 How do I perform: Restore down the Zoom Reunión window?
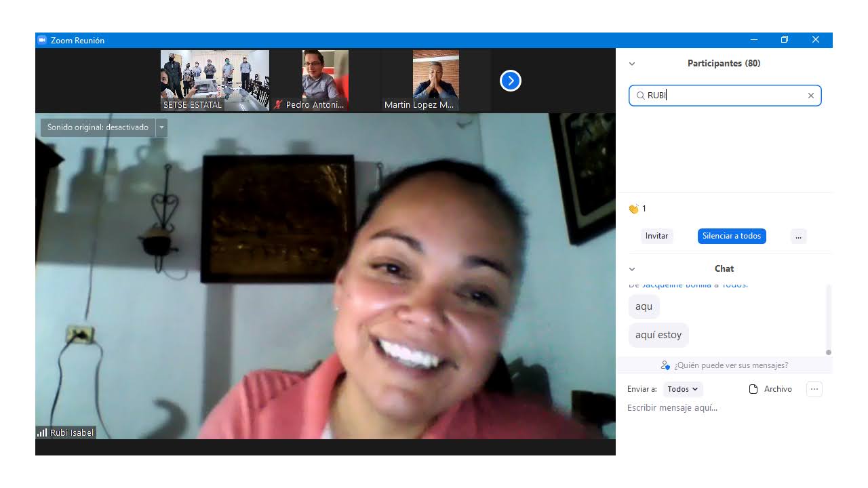[785, 40]
